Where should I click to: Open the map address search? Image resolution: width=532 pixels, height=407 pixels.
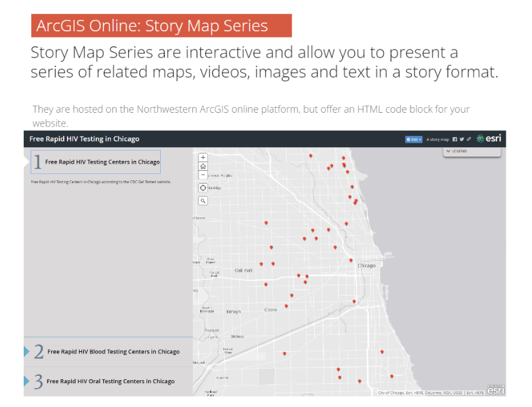(x=203, y=200)
